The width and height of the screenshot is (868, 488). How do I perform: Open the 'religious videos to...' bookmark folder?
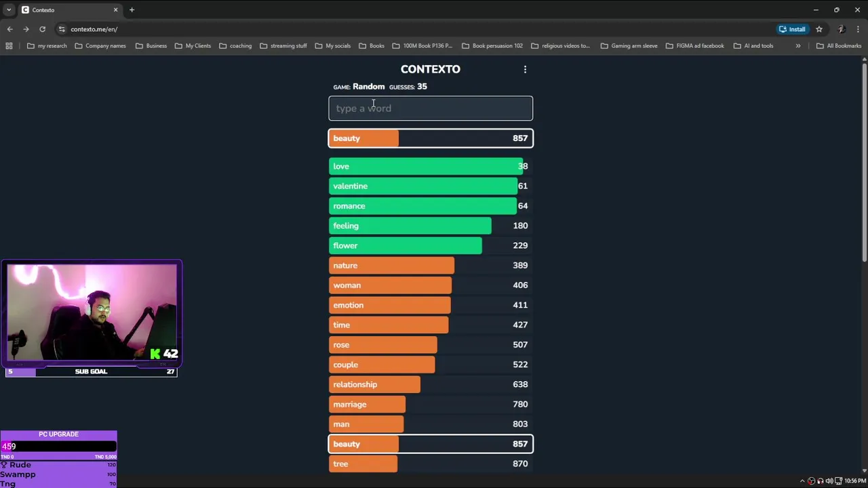coord(561,46)
